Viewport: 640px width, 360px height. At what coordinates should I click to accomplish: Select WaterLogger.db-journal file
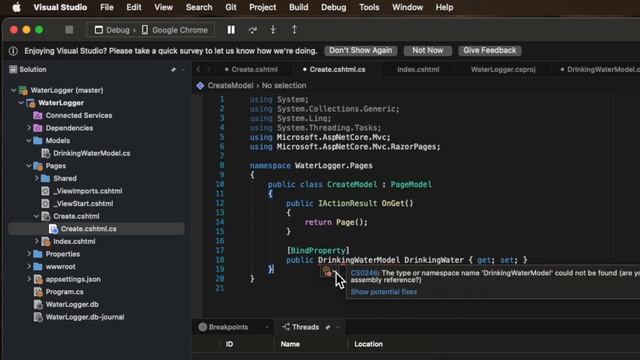(85, 317)
